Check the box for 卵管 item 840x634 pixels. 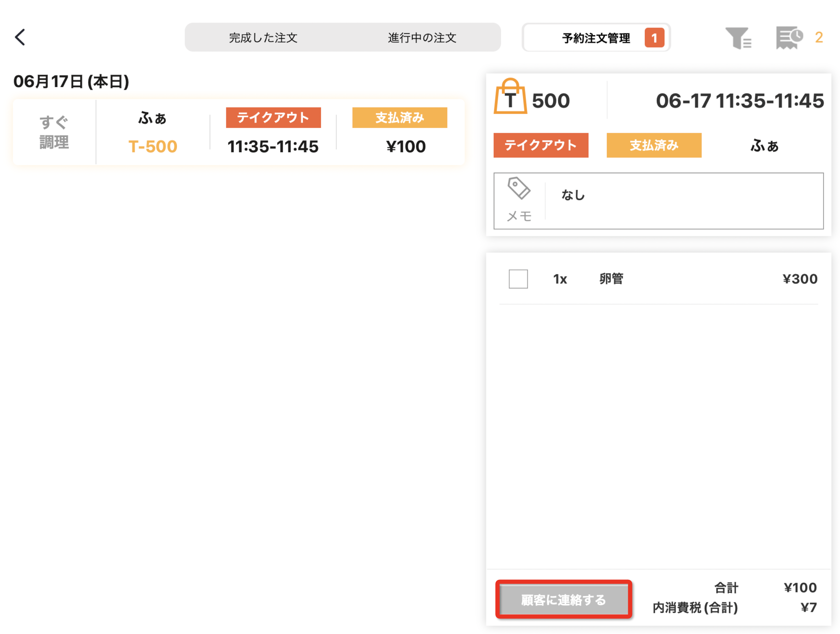pyautogui.click(x=518, y=279)
